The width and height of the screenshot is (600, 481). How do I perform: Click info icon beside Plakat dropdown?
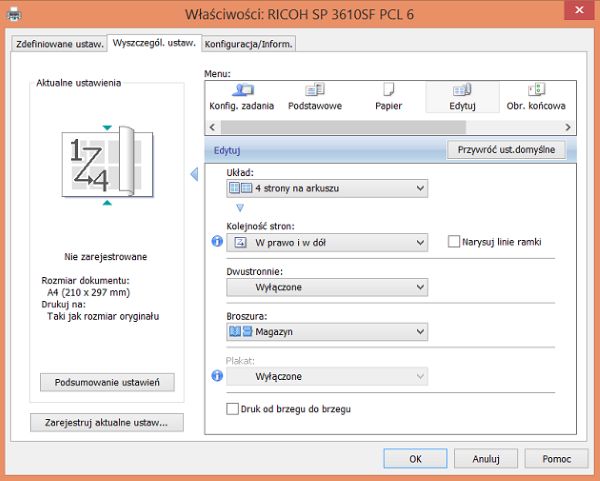tap(217, 375)
